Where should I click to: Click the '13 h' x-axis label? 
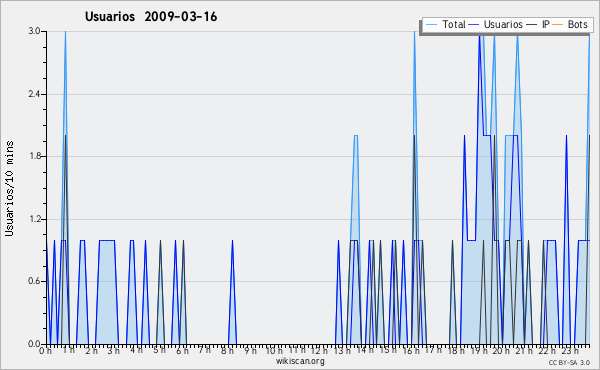(x=342, y=351)
